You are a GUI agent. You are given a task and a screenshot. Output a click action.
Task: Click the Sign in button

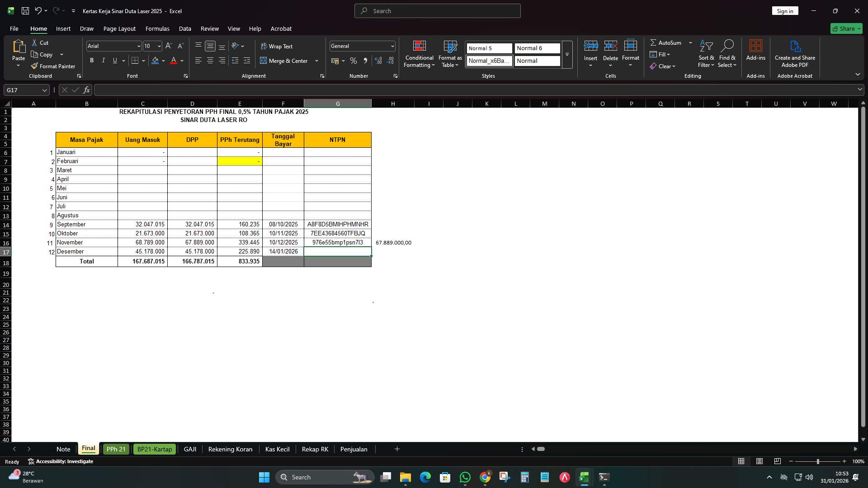click(x=785, y=10)
